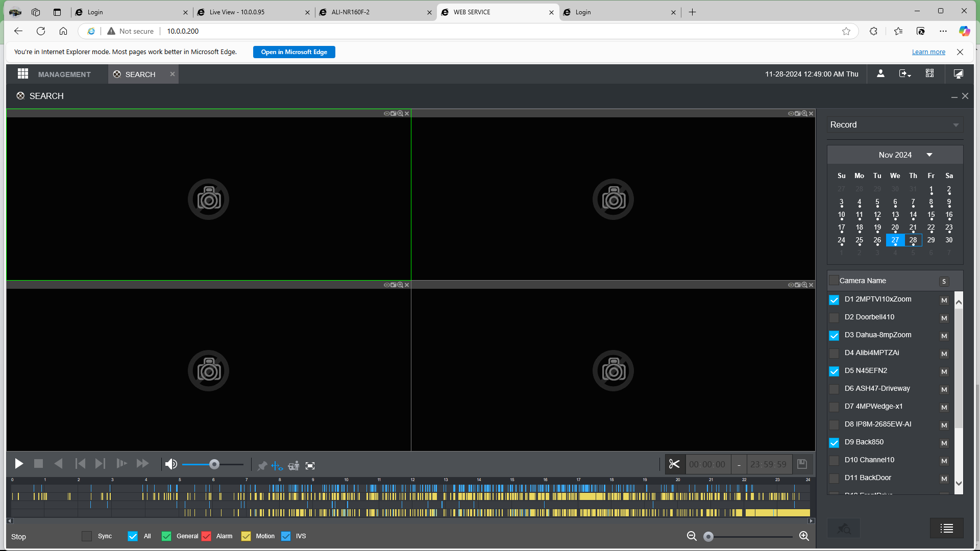Screen dimensions: 980x551
Task: Toggle stream type M for D5 N45EFN2
Action: point(944,371)
